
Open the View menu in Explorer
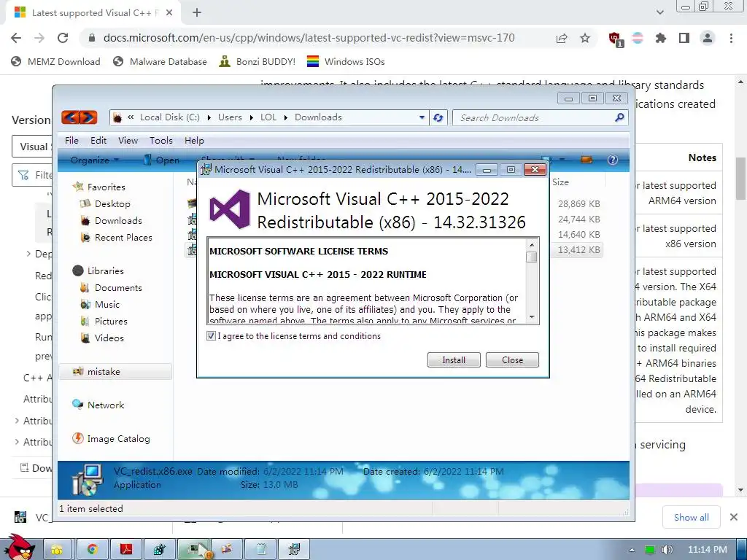128,141
